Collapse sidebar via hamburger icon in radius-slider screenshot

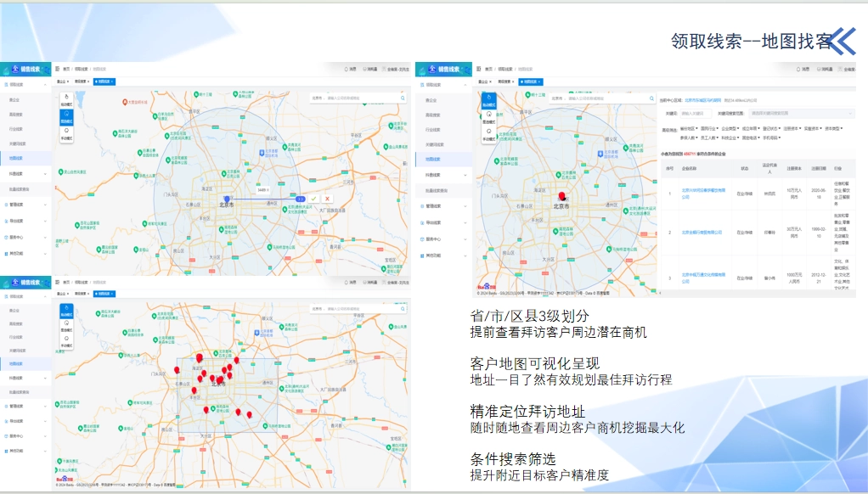pyautogui.click(x=57, y=69)
